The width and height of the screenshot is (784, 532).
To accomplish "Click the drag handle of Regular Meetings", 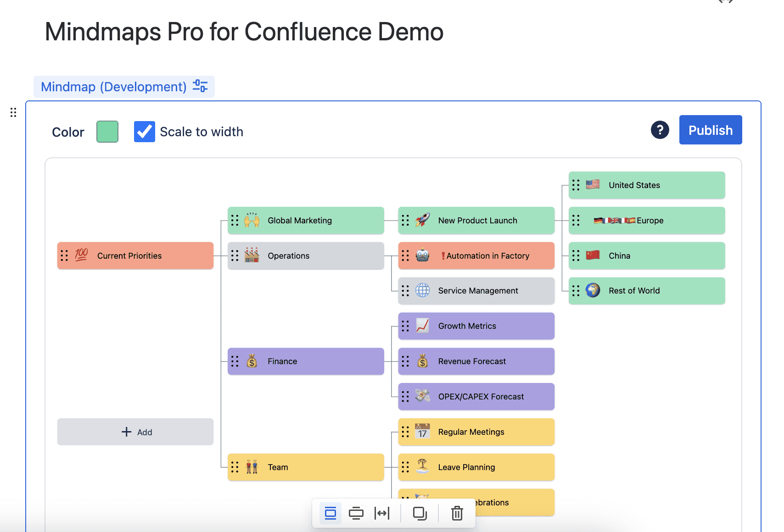I will [x=405, y=432].
